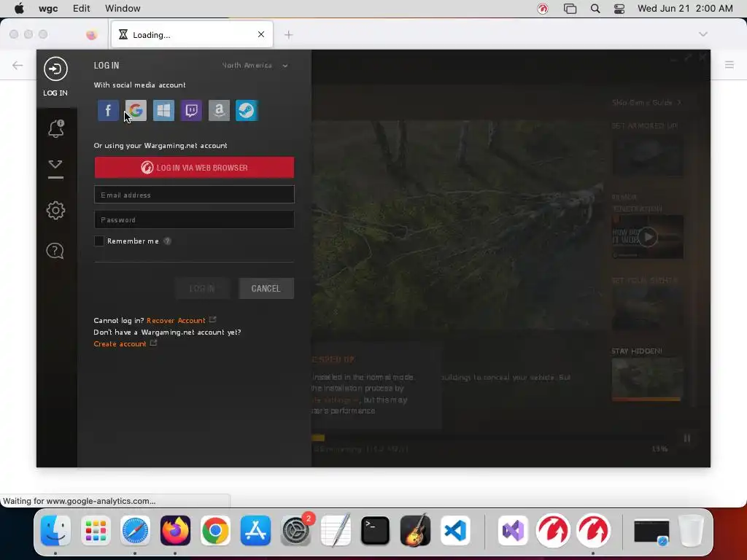Image resolution: width=747 pixels, height=560 pixels.
Task: Launch Google Chrome from the Dock
Action: (x=215, y=530)
